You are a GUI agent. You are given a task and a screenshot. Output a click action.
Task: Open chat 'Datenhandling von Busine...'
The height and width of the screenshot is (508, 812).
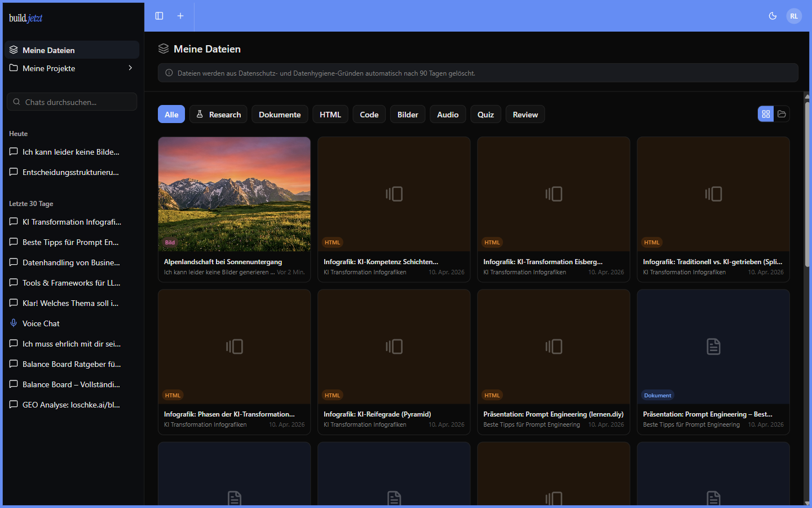pyautogui.click(x=72, y=262)
